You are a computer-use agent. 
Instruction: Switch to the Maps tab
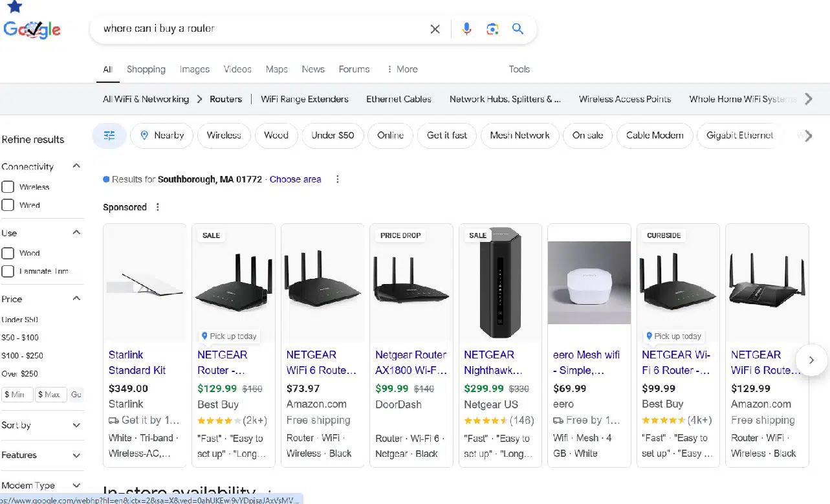coord(277,69)
